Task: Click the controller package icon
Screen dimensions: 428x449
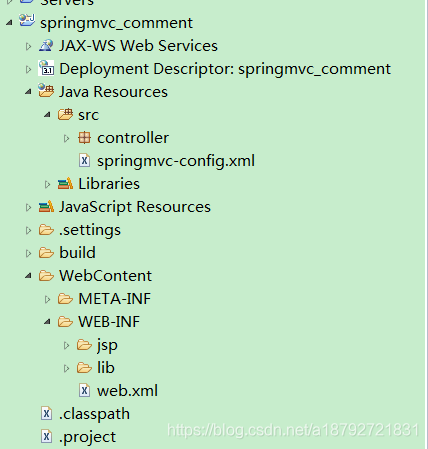Action: pyautogui.click(x=84, y=138)
